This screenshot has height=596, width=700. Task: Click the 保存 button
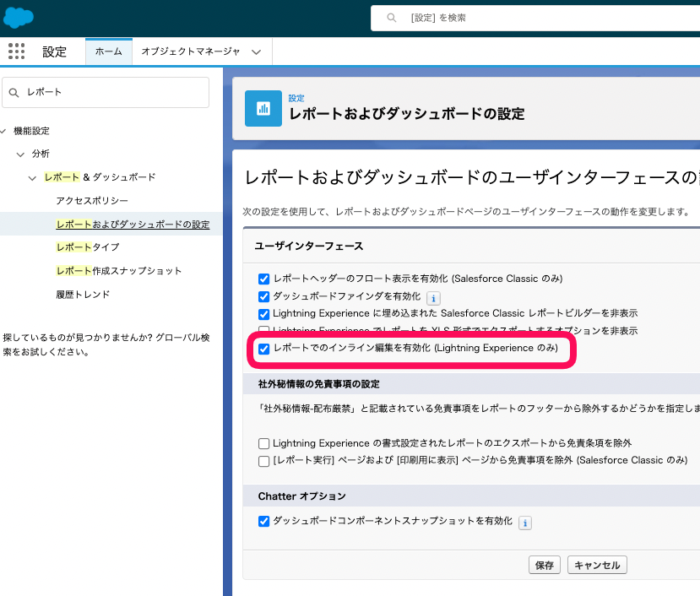coord(544,566)
